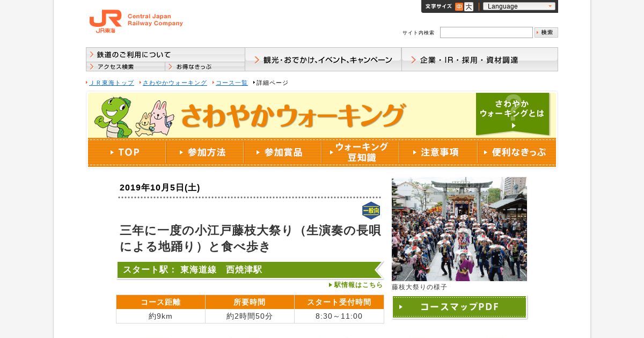Screen dimensions: 644x338
Task: Click the turtle and rabbit mascot image
Action: click(x=134, y=117)
